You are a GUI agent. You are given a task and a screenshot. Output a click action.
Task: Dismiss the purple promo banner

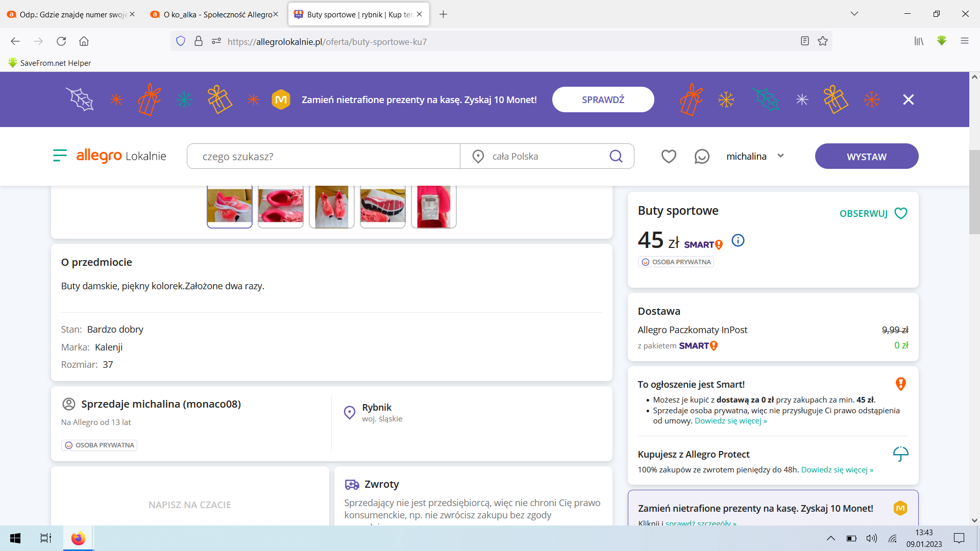908,99
